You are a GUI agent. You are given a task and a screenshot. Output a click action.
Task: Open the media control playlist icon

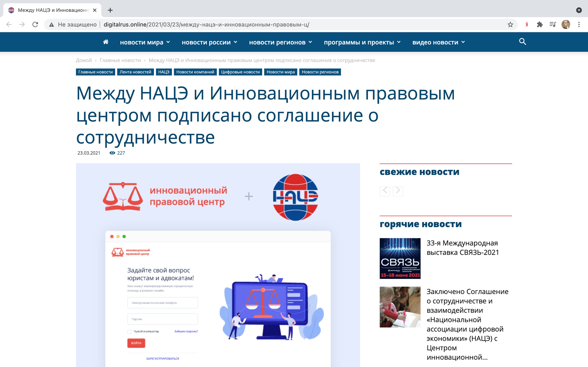coord(553,25)
